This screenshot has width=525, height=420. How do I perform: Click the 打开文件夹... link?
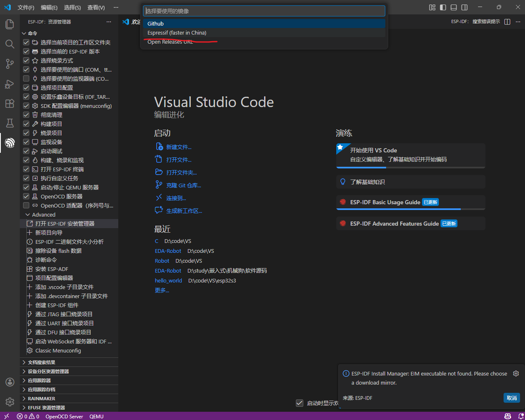tap(181, 173)
